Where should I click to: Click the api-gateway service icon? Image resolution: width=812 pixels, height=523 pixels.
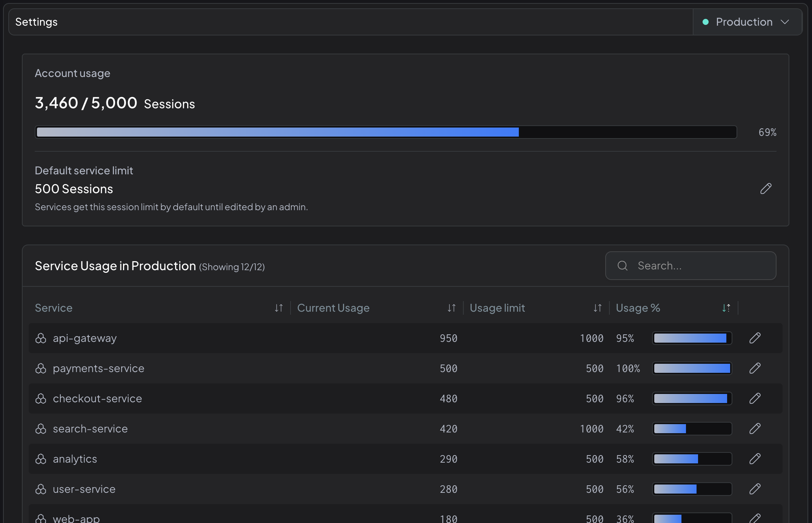click(41, 338)
